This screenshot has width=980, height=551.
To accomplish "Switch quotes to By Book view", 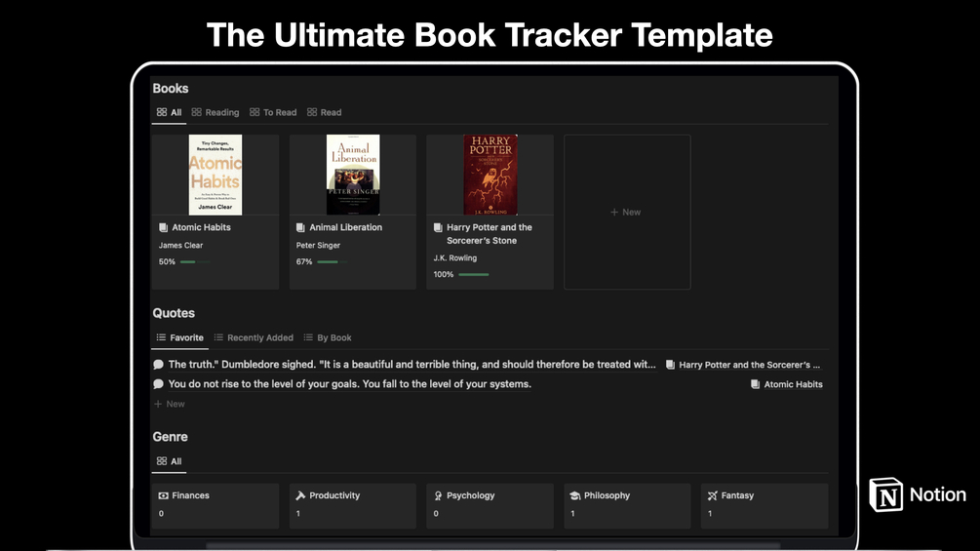I will 328,337.
